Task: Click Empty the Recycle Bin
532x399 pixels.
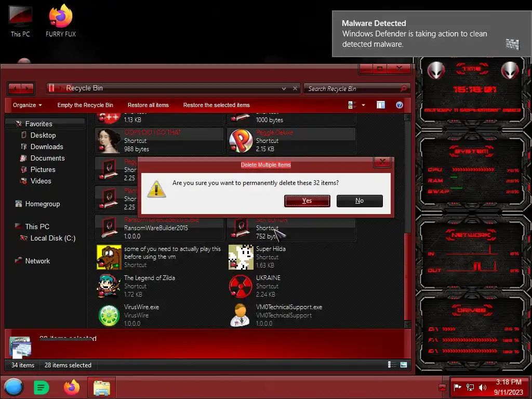Action: (85, 105)
